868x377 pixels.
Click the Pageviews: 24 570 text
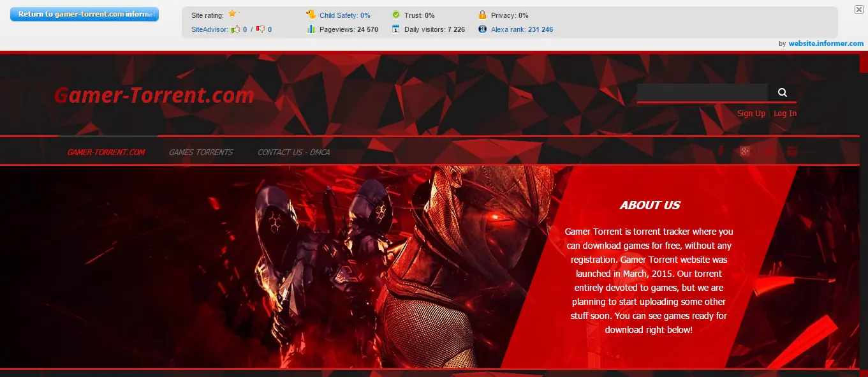[349, 29]
